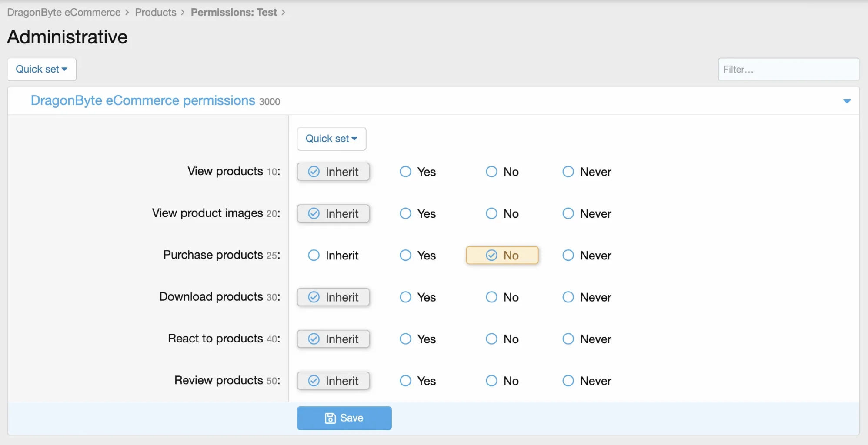Select No for View products
This screenshot has width=868, height=445.
pos(502,172)
